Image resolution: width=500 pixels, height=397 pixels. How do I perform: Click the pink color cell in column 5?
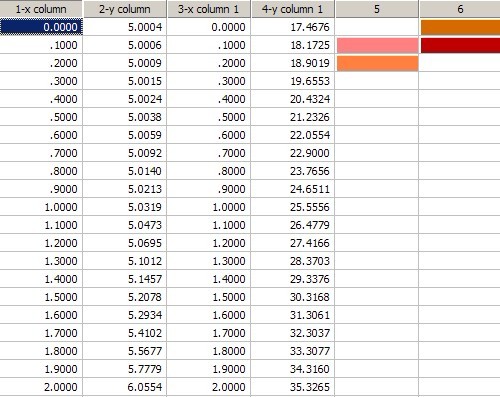[x=378, y=45]
